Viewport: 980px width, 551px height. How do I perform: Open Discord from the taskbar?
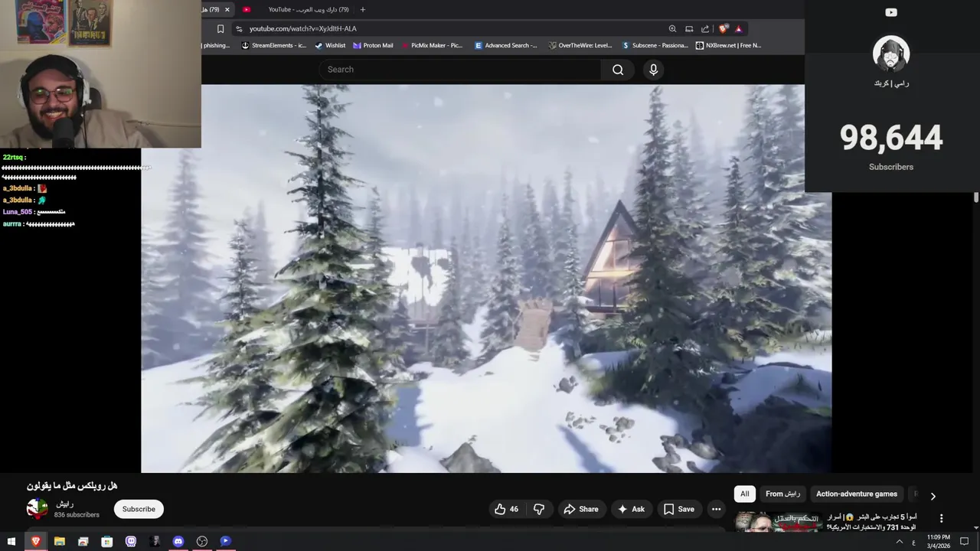pos(178,541)
